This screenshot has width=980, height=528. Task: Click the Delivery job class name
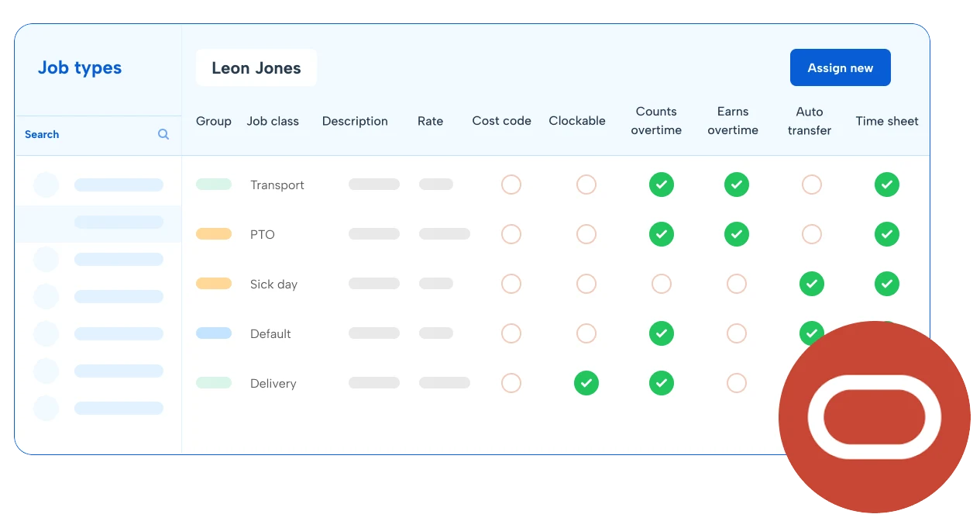273,384
